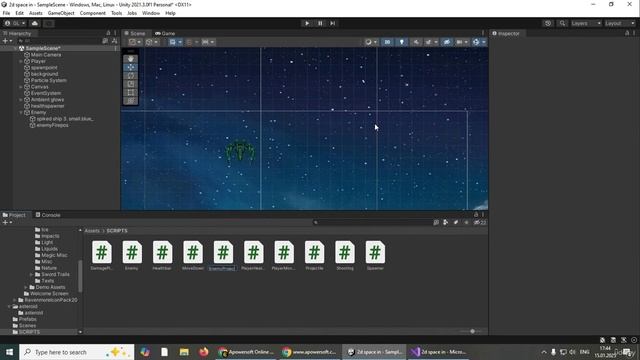640x360 pixels.
Task: Expand the Sword Trails folder
Action: point(31,275)
